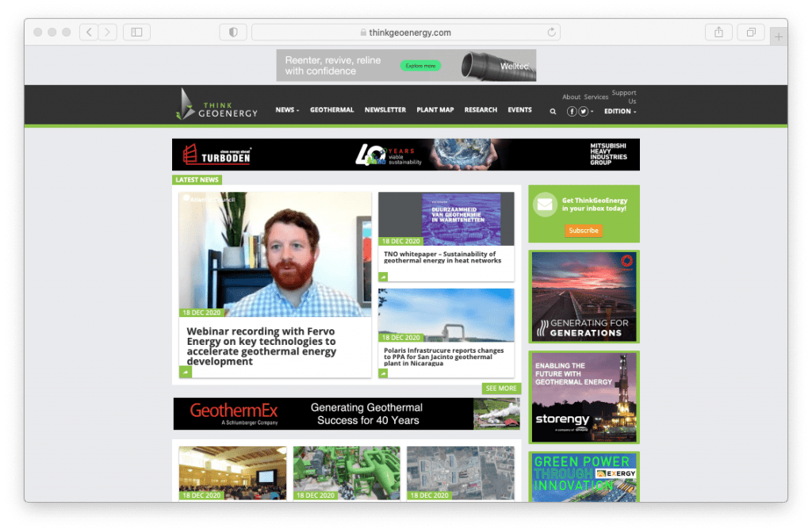Open the Twitter icon in the header
This screenshot has width=812, height=532.
pyautogui.click(x=583, y=112)
